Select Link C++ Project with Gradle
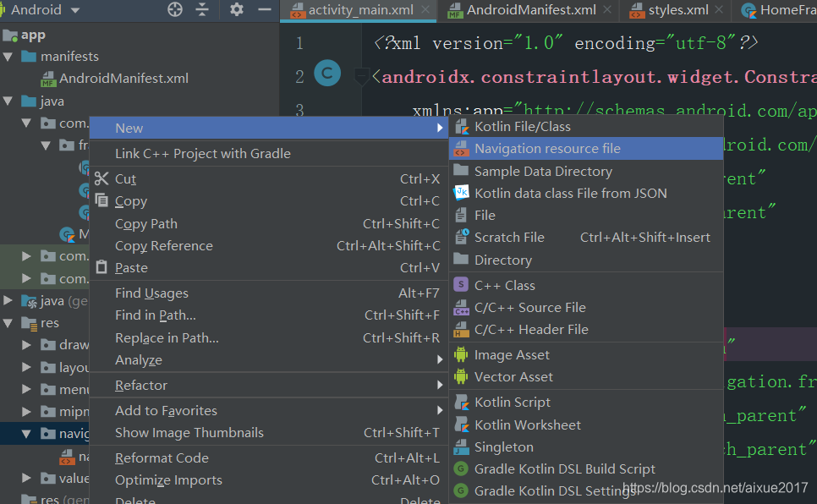817x504 pixels. coord(269,154)
